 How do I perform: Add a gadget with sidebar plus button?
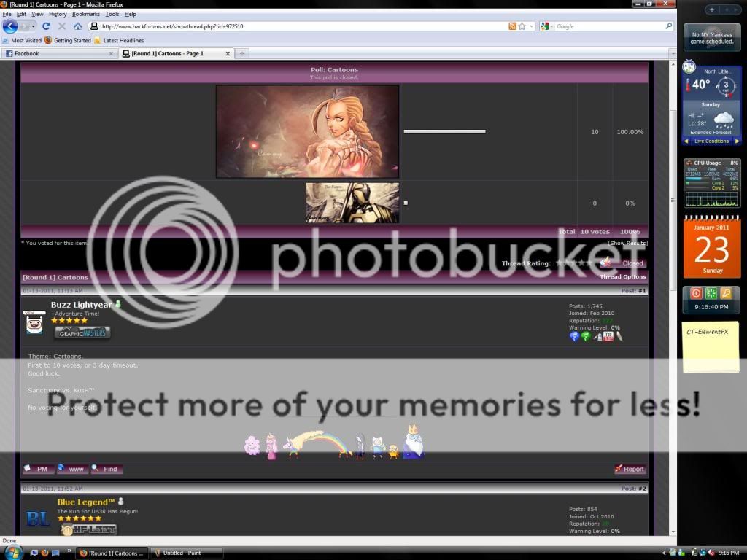click(712, 9)
